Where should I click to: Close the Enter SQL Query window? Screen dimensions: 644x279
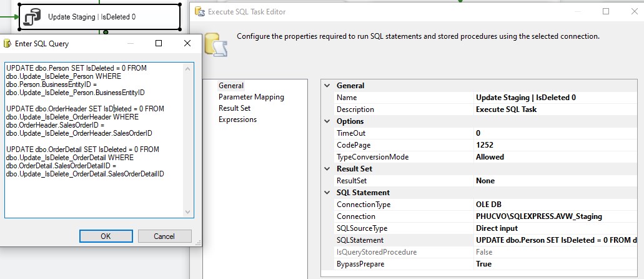point(187,43)
